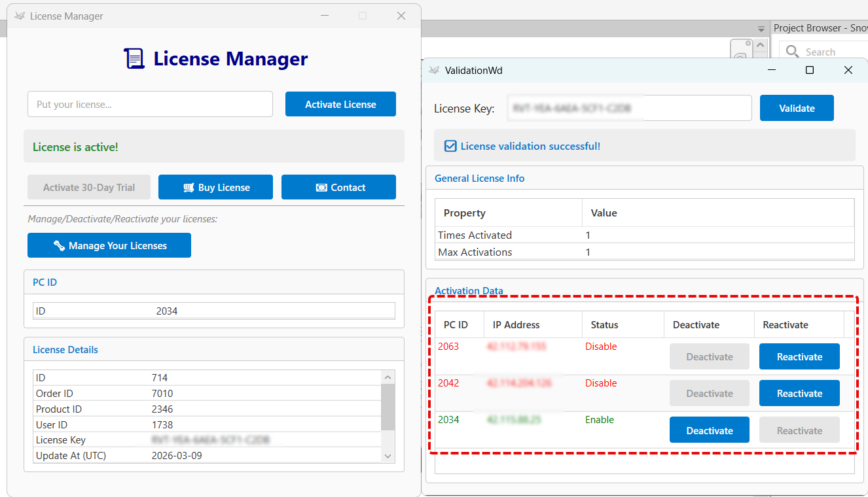This screenshot has width=868, height=497.
Task: Click the license validation successful checkmark
Action: (450, 146)
